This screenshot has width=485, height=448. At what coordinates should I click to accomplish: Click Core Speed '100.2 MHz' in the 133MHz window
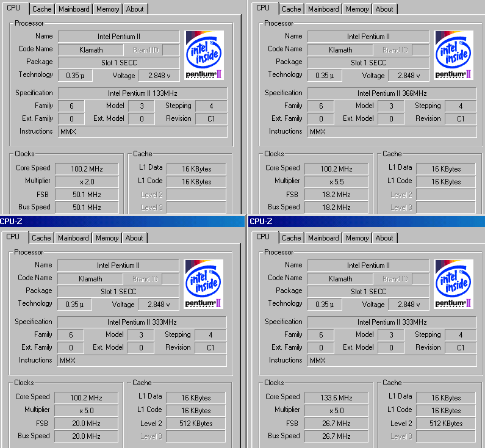point(87,169)
